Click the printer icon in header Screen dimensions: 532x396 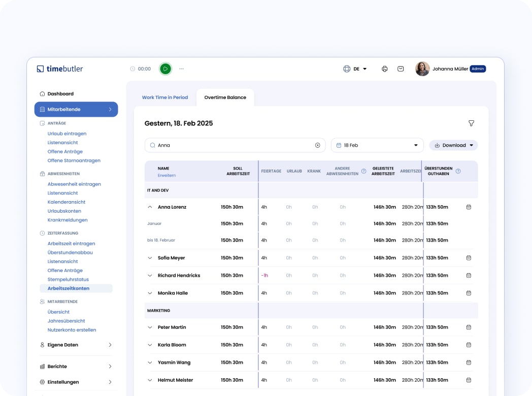tap(385, 69)
